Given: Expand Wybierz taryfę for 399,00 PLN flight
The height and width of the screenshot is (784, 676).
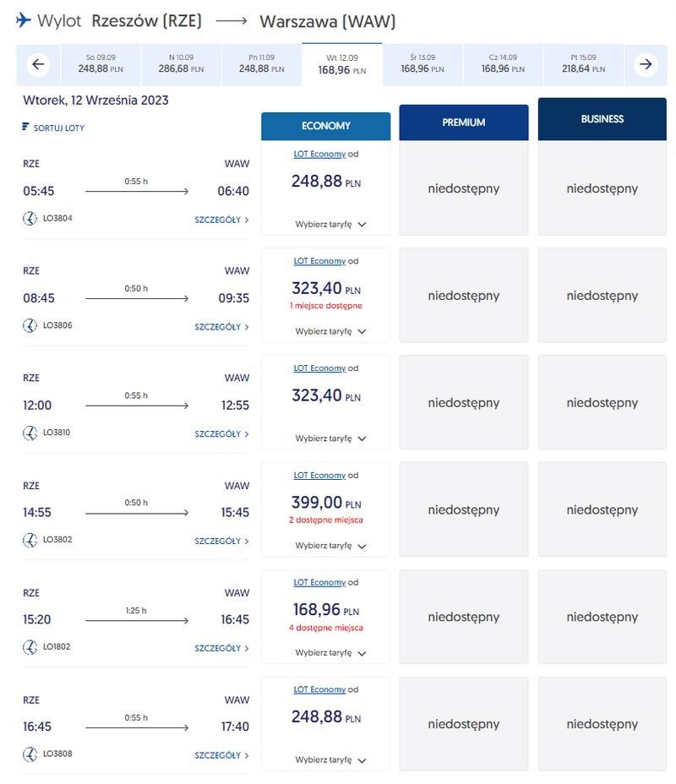Looking at the screenshot, I should (330, 546).
